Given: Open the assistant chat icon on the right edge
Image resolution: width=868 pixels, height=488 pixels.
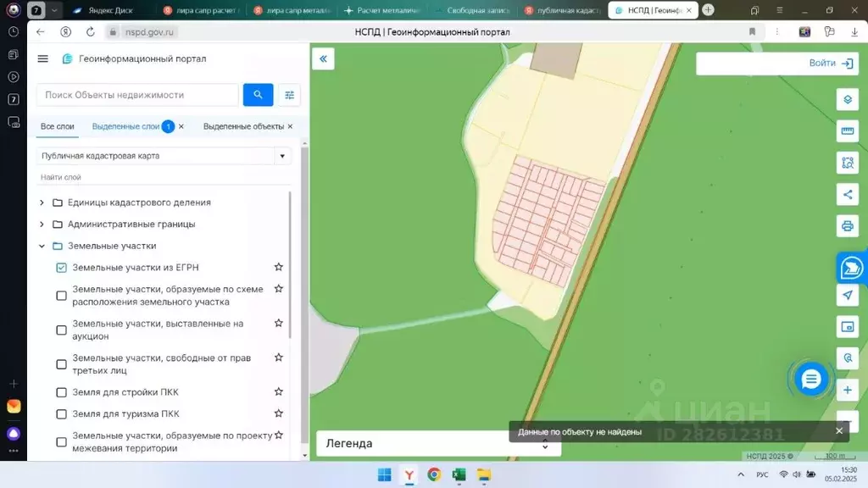Looking at the screenshot, I should tap(851, 269).
